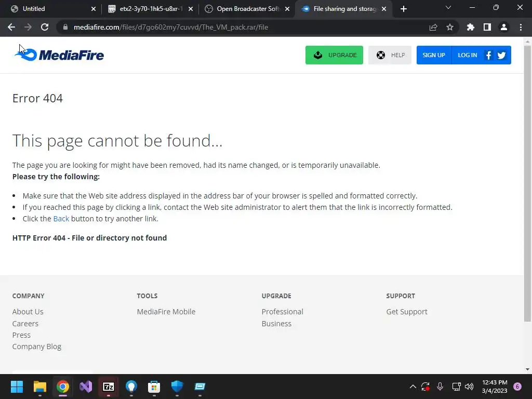Open the Professional upgrade link
Viewport: 532px width, 399px height.
[282, 312]
